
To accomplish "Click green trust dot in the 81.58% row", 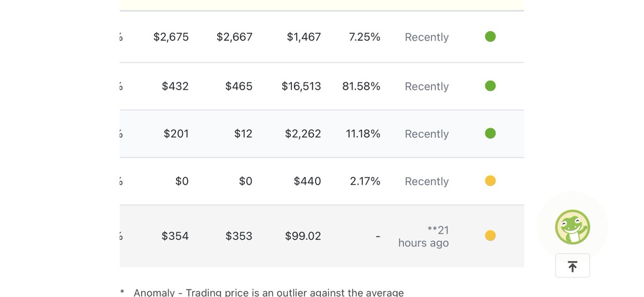I will pyautogui.click(x=490, y=86).
